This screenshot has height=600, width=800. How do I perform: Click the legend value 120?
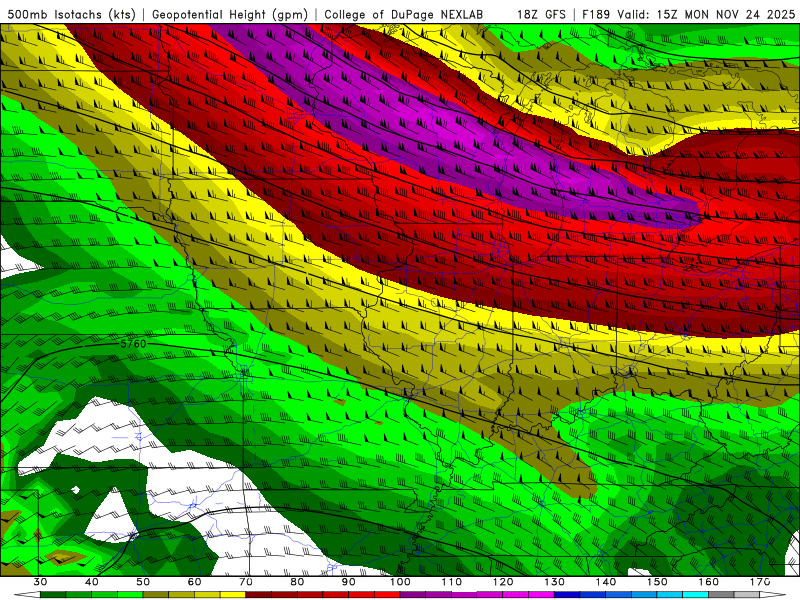503,582
